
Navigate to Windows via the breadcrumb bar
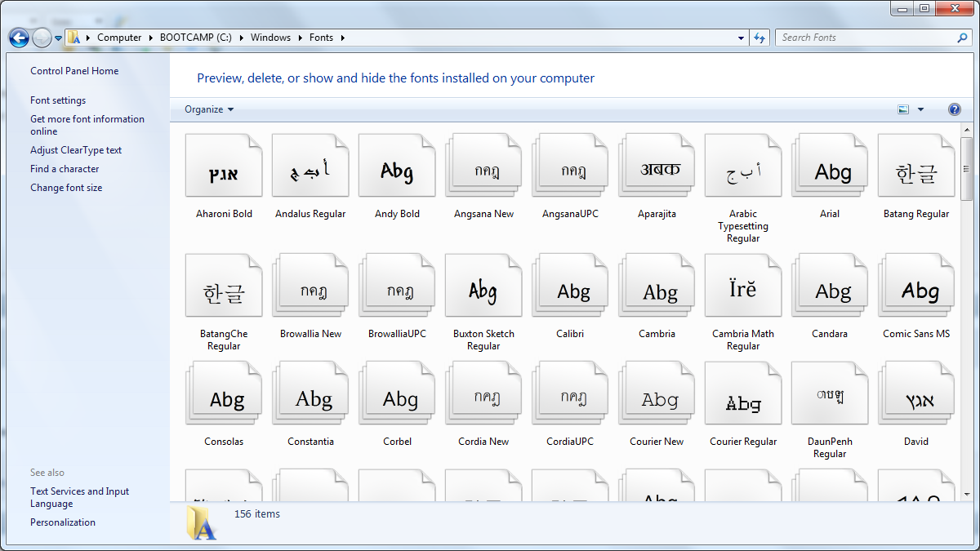(x=270, y=37)
